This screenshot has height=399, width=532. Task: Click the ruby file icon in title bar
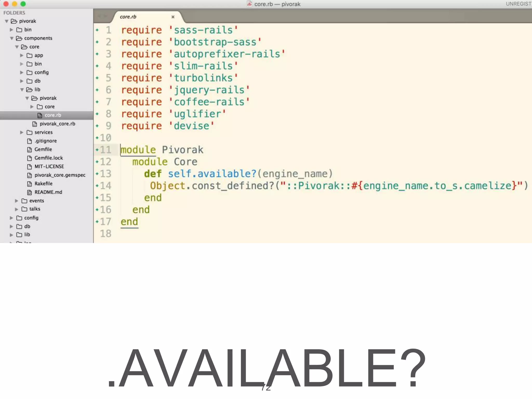(249, 4)
